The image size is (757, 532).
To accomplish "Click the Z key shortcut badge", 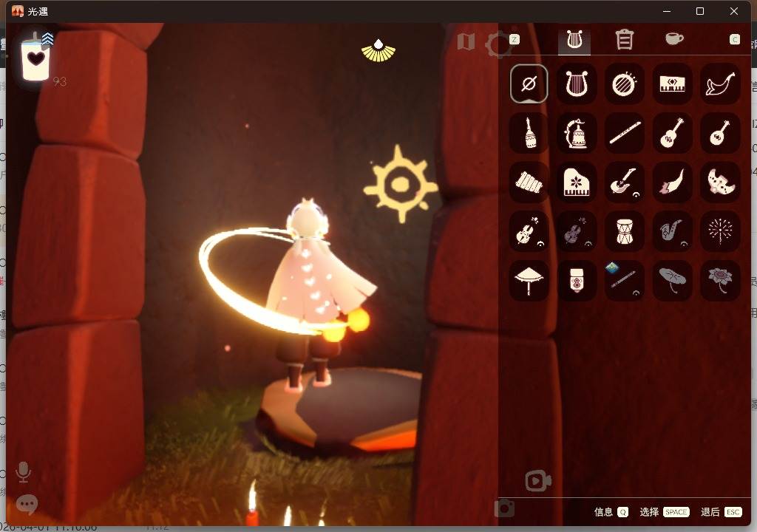I will tap(515, 40).
